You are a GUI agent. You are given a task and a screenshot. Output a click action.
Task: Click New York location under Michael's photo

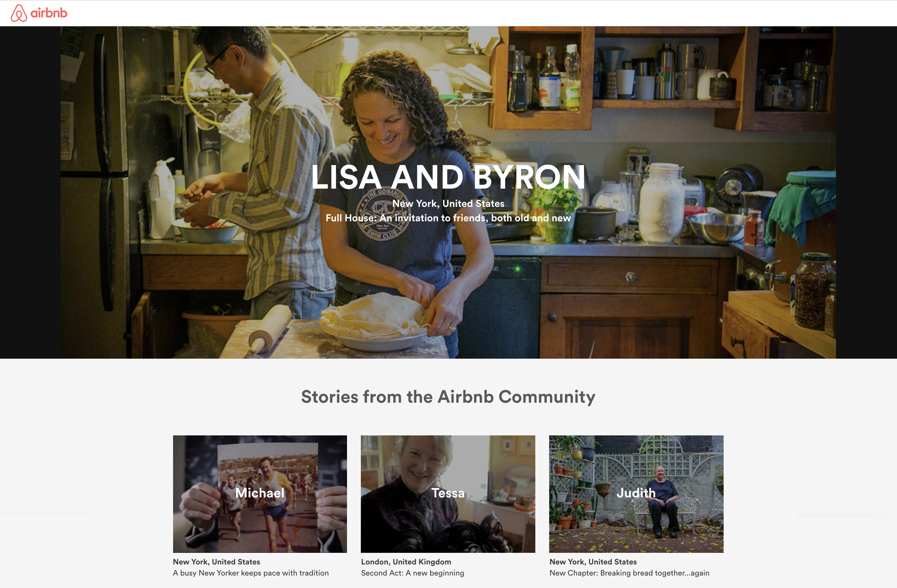coord(216,562)
